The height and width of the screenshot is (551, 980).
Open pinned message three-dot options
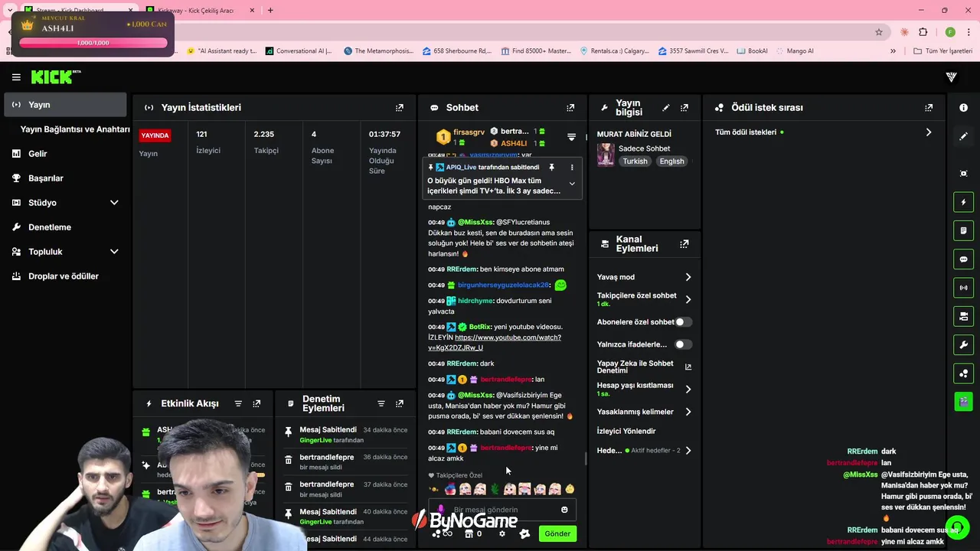(571, 167)
